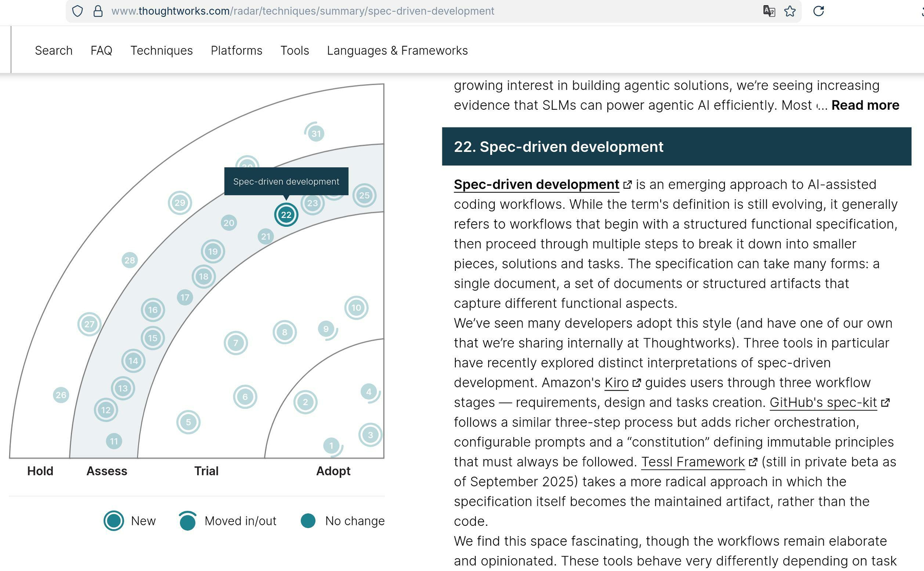Click the No change legend dot
The height and width of the screenshot is (571, 924).
(308, 521)
